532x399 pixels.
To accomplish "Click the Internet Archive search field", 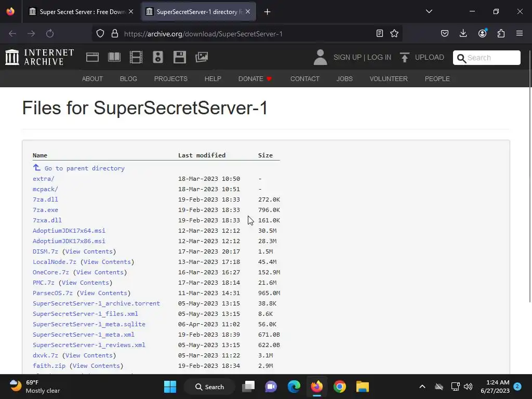I will point(486,58).
